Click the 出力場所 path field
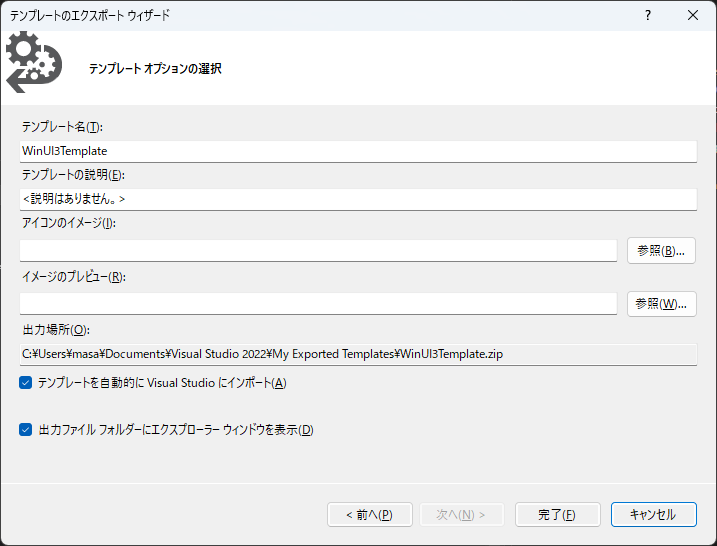 coord(358,354)
